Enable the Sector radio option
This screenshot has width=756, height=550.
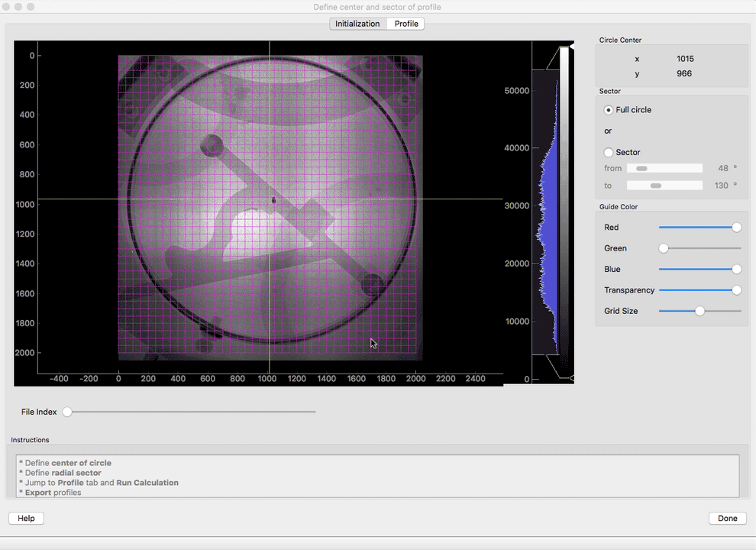pos(608,152)
